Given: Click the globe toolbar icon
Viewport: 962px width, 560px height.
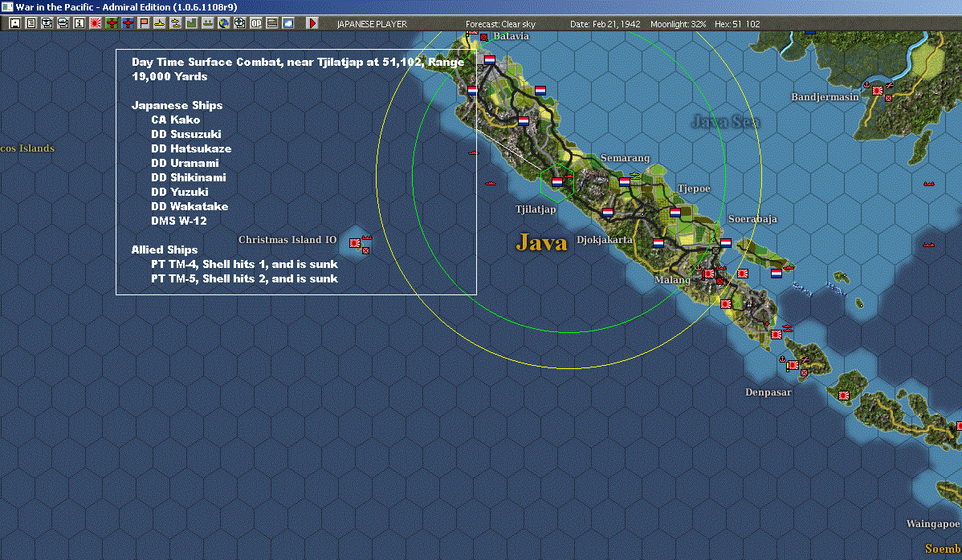Looking at the screenshot, I should [224, 23].
